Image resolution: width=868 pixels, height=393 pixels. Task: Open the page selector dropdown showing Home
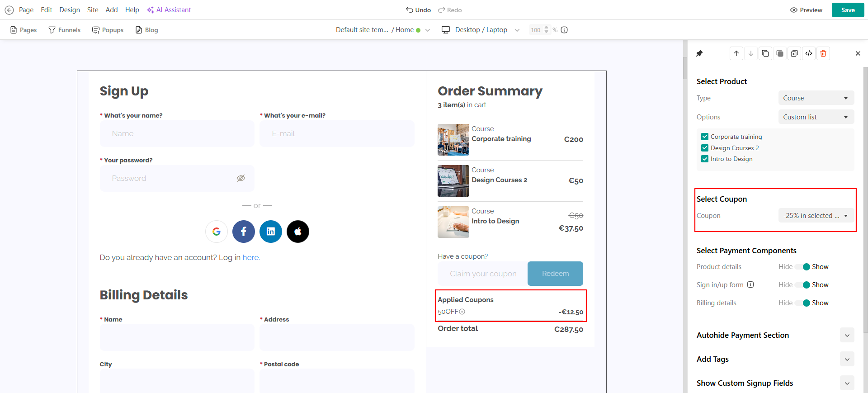383,30
